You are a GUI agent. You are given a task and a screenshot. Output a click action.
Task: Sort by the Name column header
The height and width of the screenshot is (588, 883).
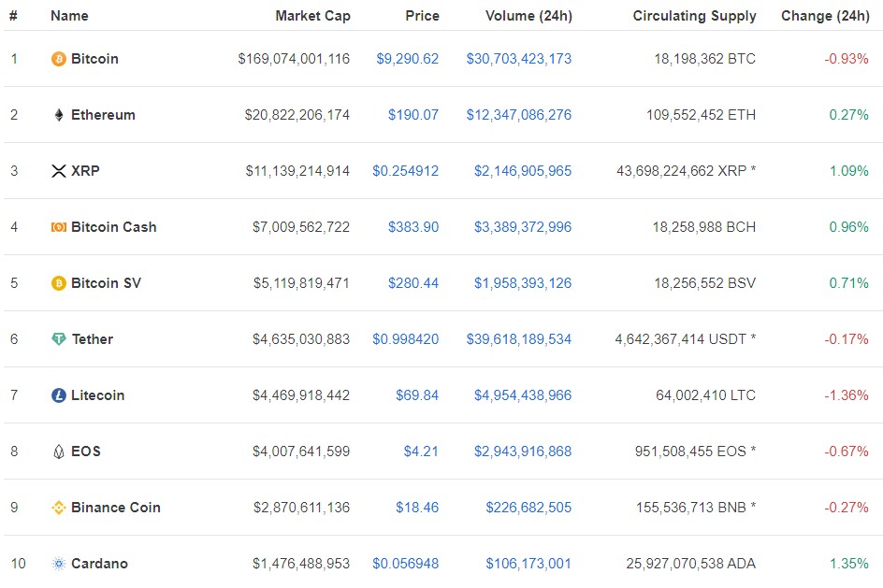click(69, 16)
